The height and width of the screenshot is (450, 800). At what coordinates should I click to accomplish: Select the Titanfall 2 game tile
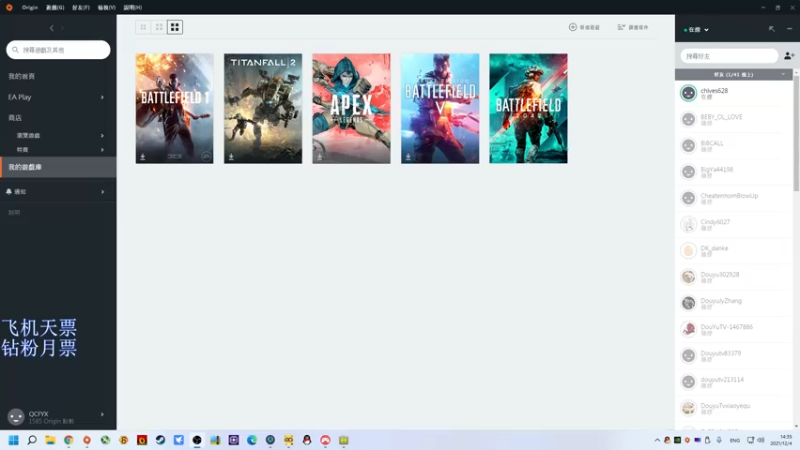coord(263,109)
